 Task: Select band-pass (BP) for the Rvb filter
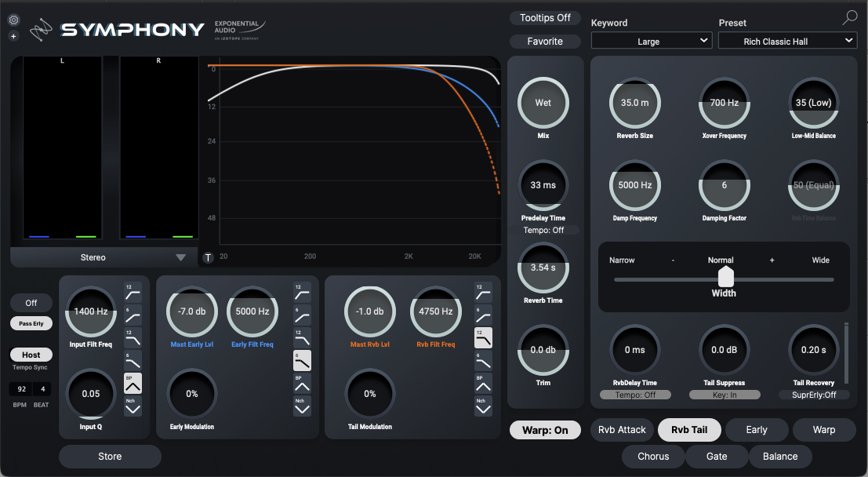(x=483, y=384)
